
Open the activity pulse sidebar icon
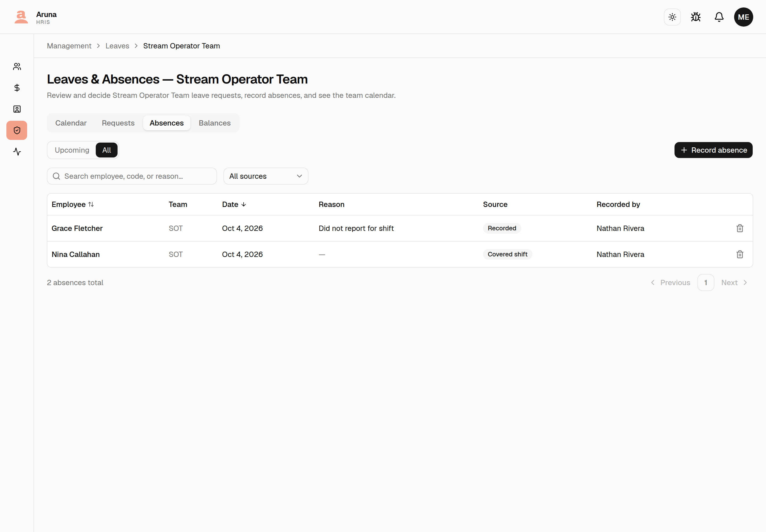(17, 152)
